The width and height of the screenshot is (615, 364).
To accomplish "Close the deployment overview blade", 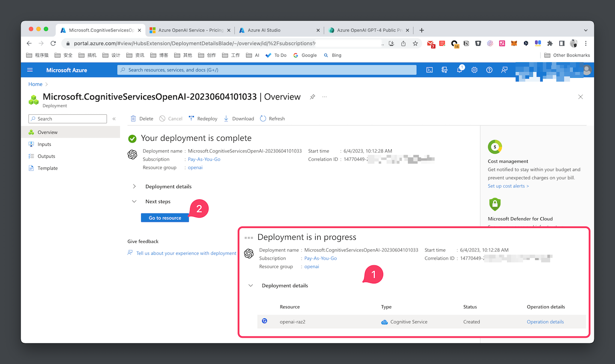I will point(580,97).
